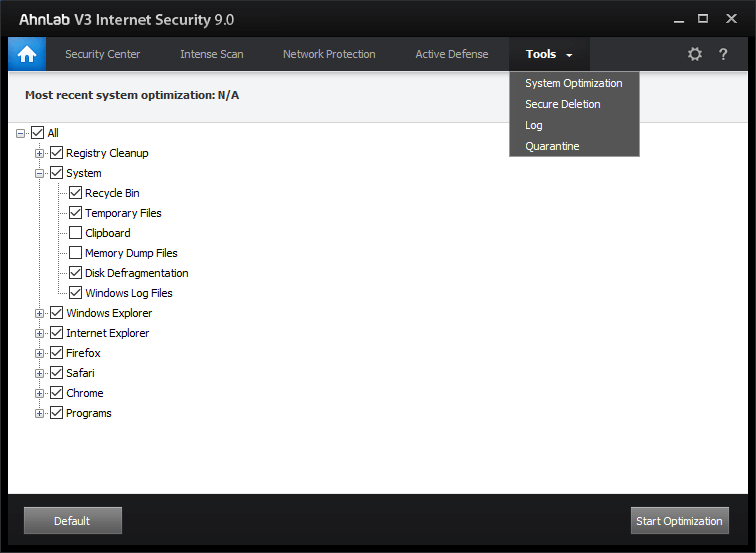This screenshot has height=553, width=756.
Task: Toggle the Disk Defragmentation checkbox
Action: pos(76,273)
